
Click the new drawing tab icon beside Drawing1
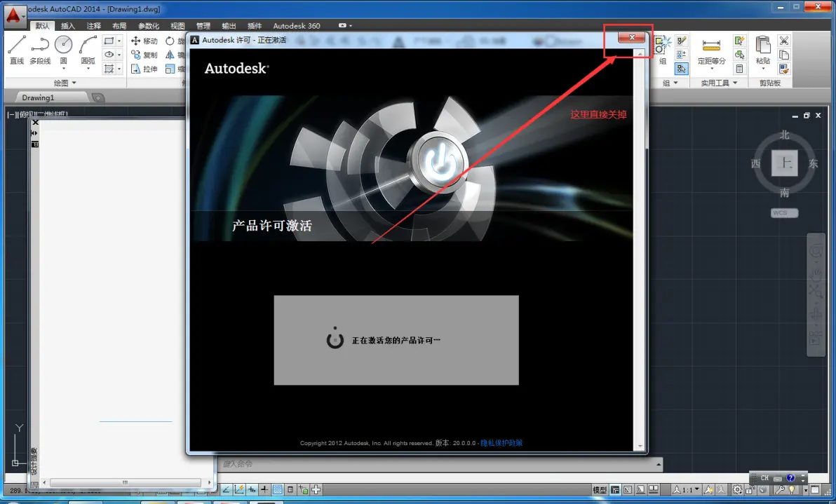[x=98, y=97]
